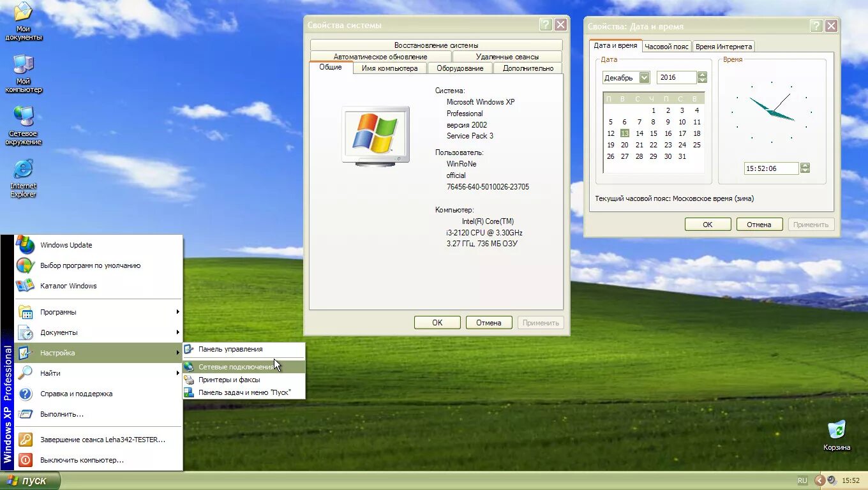
Task: Open the Настройка menu item
Action: (x=98, y=353)
